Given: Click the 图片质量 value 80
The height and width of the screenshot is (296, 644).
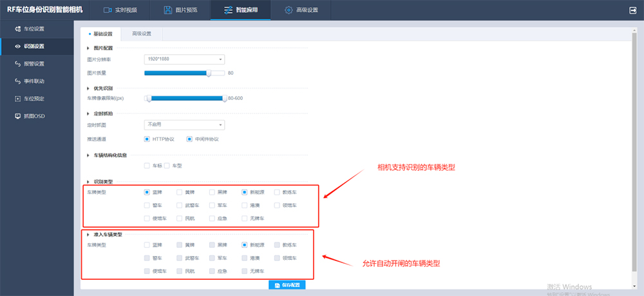Looking at the screenshot, I should (x=231, y=73).
